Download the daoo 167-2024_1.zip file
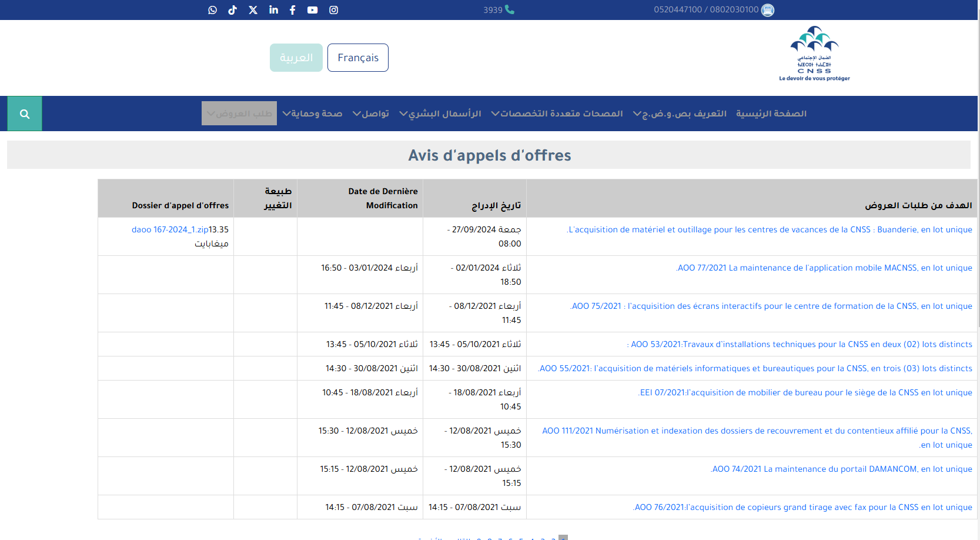Screen dimensions: 980x540 point(170,229)
